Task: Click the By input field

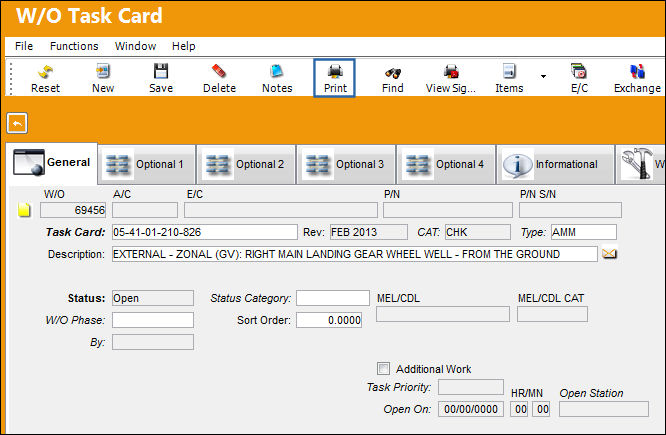Action: [x=153, y=342]
